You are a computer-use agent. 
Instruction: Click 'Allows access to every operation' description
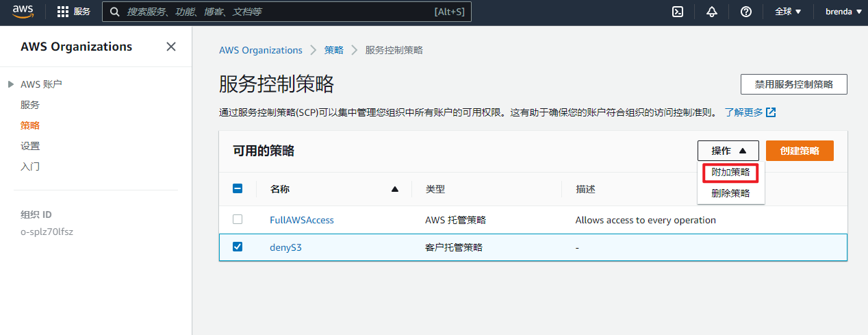click(646, 220)
